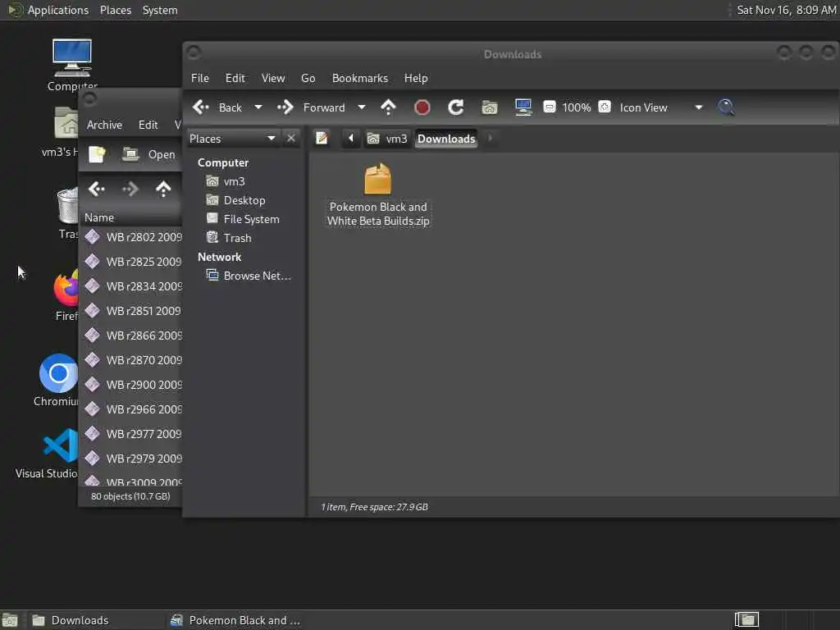Reload the current folder

[456, 107]
